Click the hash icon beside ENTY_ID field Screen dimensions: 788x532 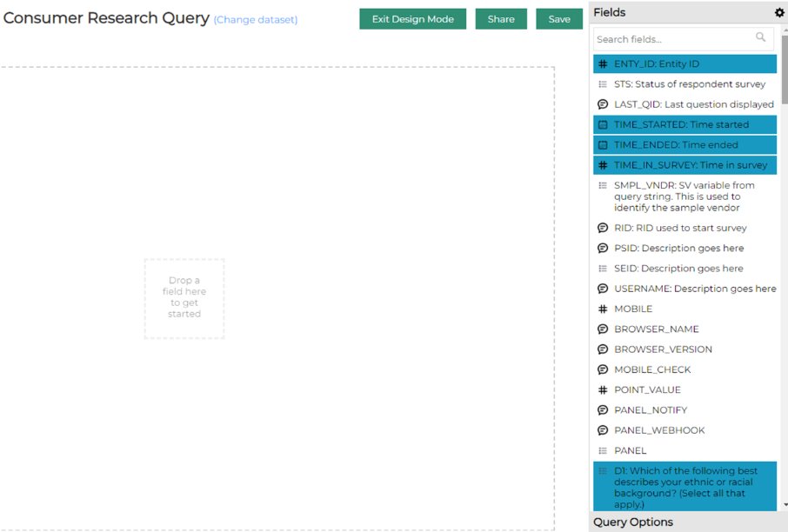point(603,64)
